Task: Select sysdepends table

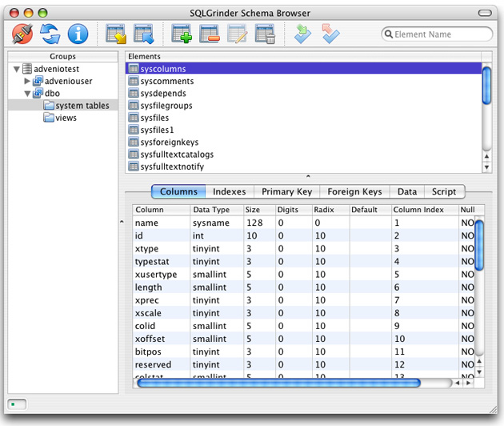Action: pyautogui.click(x=303, y=93)
